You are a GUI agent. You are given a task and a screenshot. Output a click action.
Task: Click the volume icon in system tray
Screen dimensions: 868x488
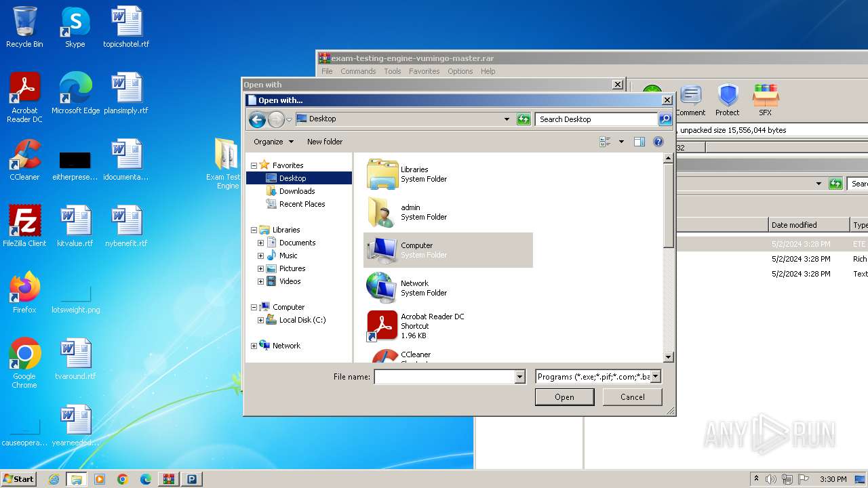click(771, 479)
